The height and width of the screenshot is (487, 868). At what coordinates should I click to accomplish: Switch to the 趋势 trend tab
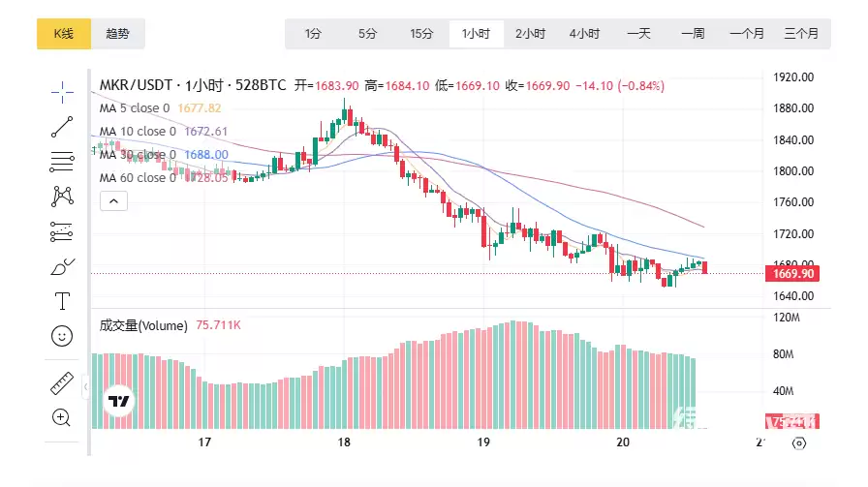(118, 34)
